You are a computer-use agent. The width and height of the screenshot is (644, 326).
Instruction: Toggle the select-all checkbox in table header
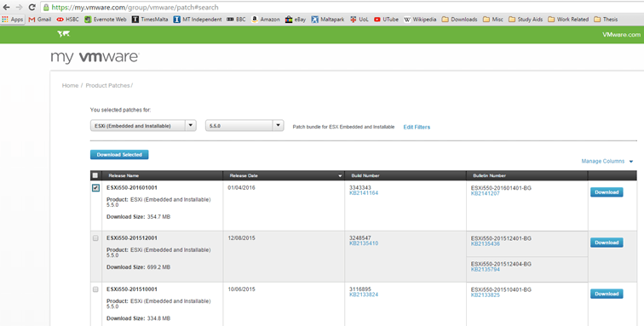tap(95, 175)
